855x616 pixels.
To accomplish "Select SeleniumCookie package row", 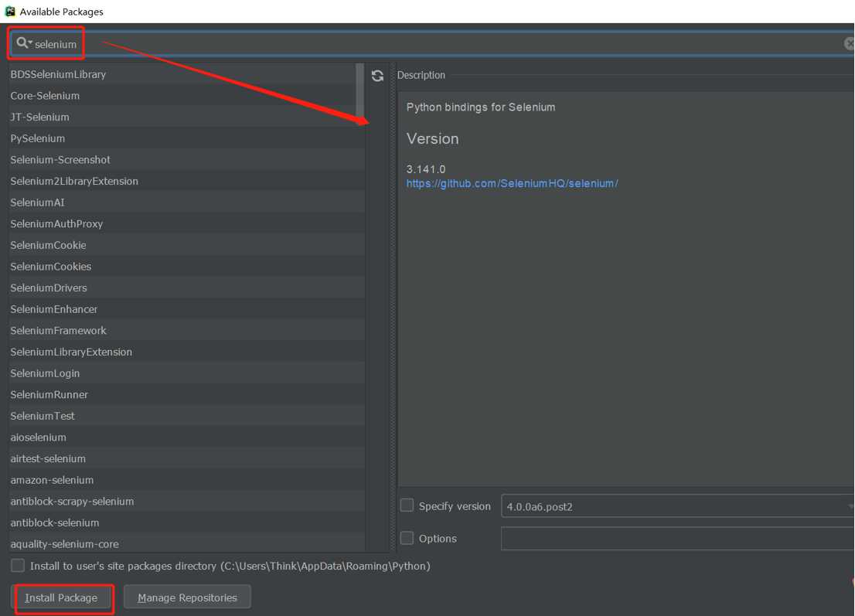I will [186, 245].
